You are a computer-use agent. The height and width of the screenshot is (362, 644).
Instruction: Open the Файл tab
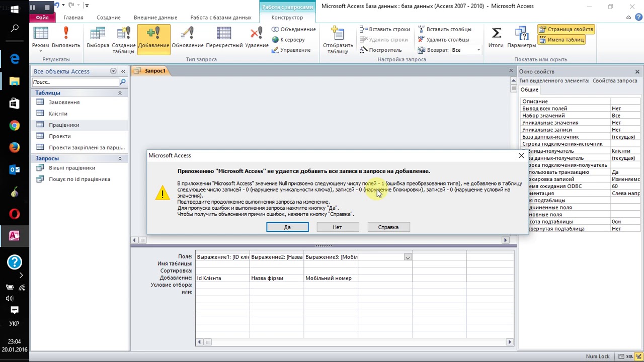coord(42,18)
